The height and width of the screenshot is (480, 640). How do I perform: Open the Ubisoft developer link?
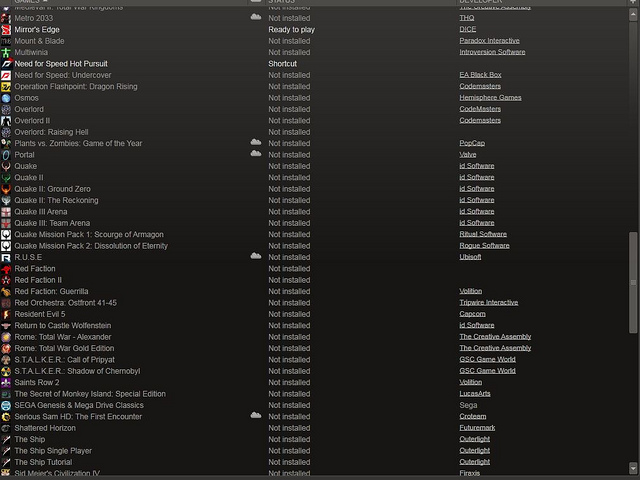pos(470,257)
